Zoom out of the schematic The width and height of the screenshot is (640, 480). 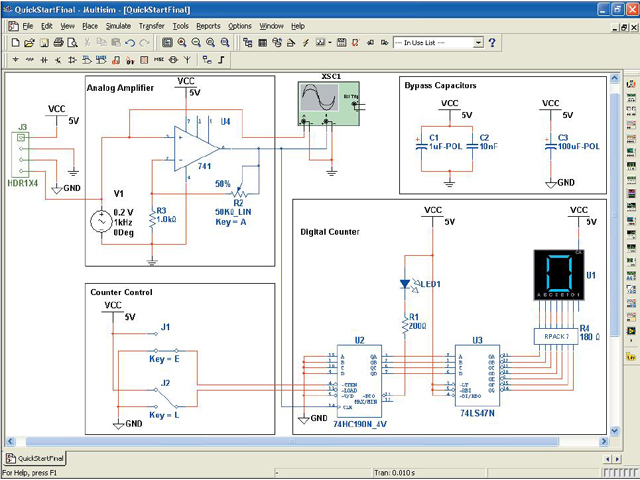[196, 42]
